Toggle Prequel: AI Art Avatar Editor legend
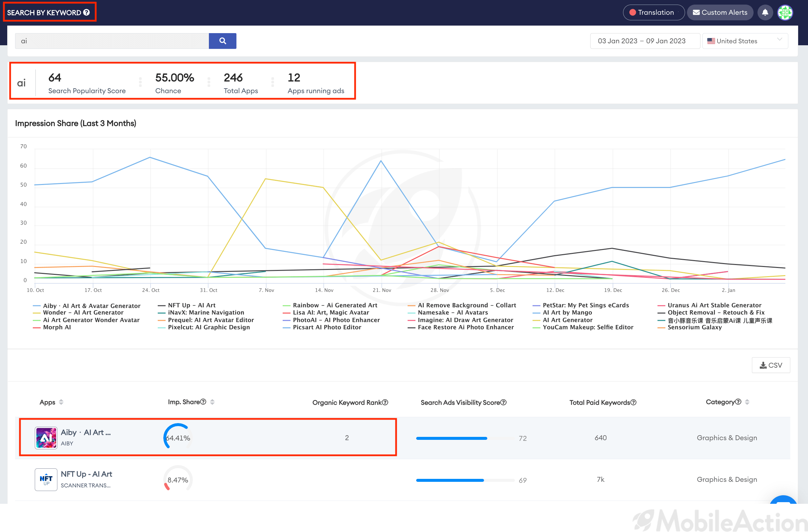Screen dimensions: 808x532 click(x=206, y=320)
